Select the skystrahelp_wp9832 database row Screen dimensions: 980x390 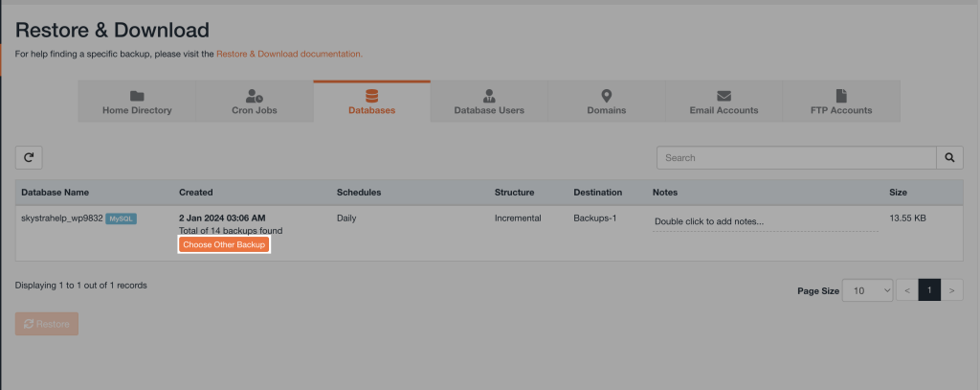(61, 218)
